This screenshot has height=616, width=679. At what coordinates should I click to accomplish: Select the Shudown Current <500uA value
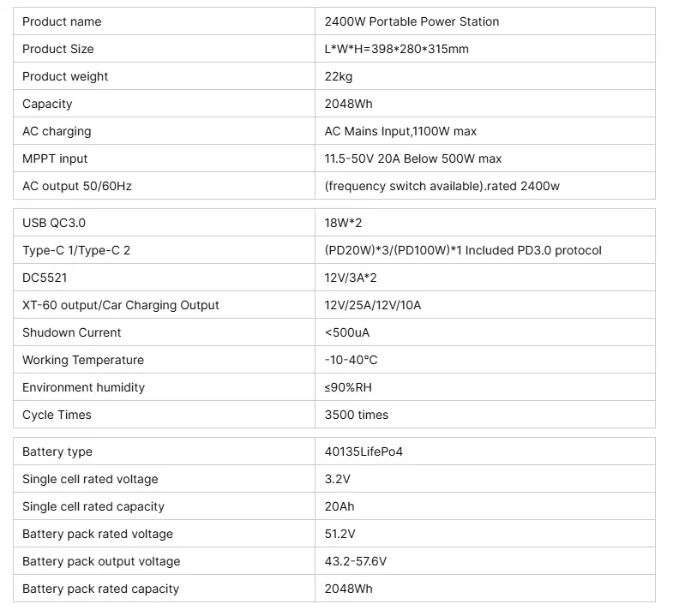coord(347,332)
